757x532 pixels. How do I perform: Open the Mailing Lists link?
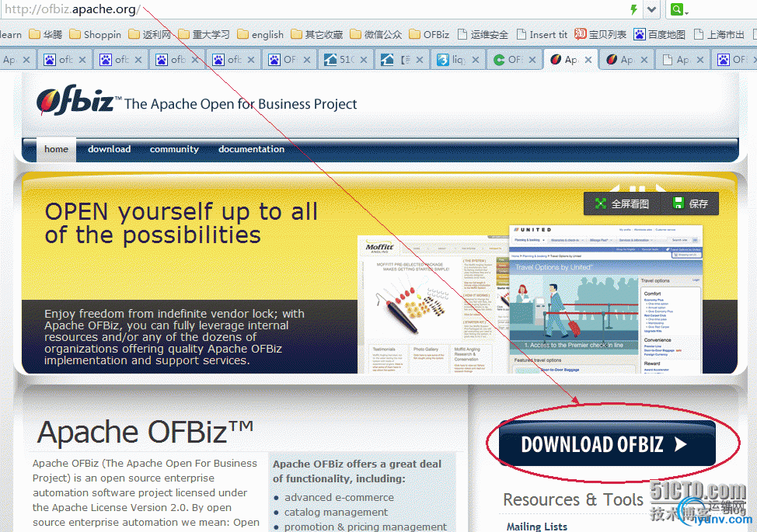537,527
